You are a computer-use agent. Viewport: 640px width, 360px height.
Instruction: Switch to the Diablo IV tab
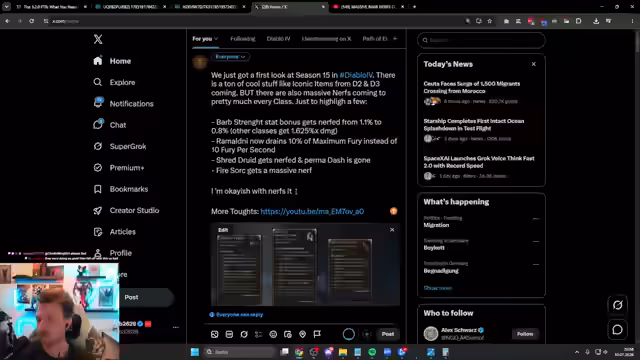278,39
